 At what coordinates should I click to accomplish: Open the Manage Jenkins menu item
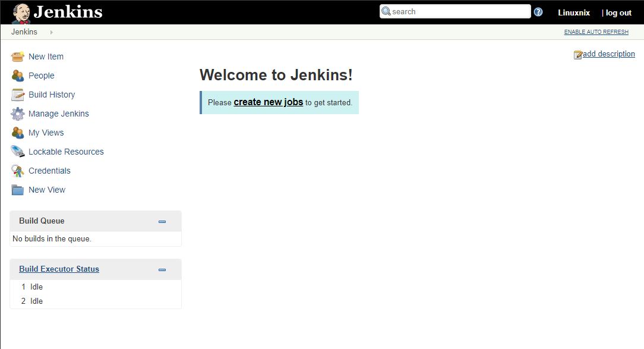click(x=59, y=114)
